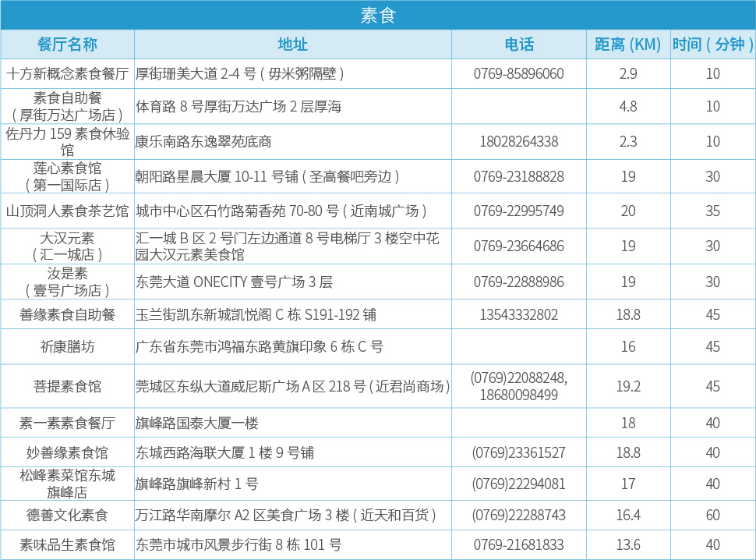Click phone number 0769-22888986
This screenshot has height=560, width=756.
coord(519,282)
